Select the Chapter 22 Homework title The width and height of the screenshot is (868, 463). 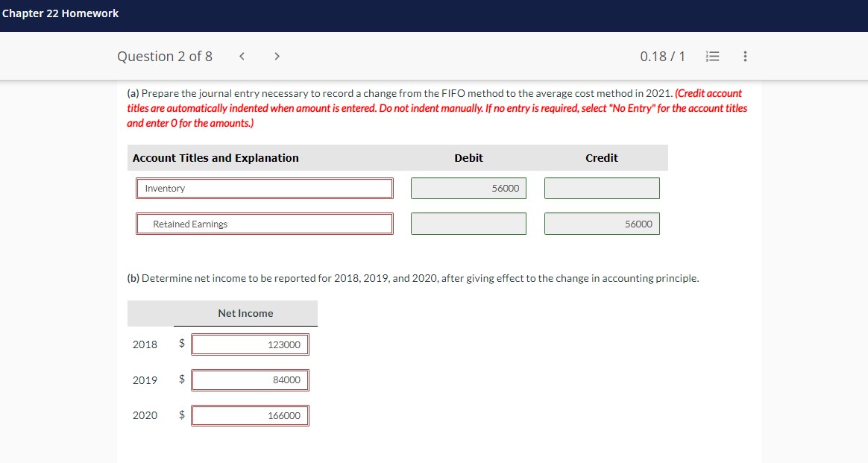point(60,13)
